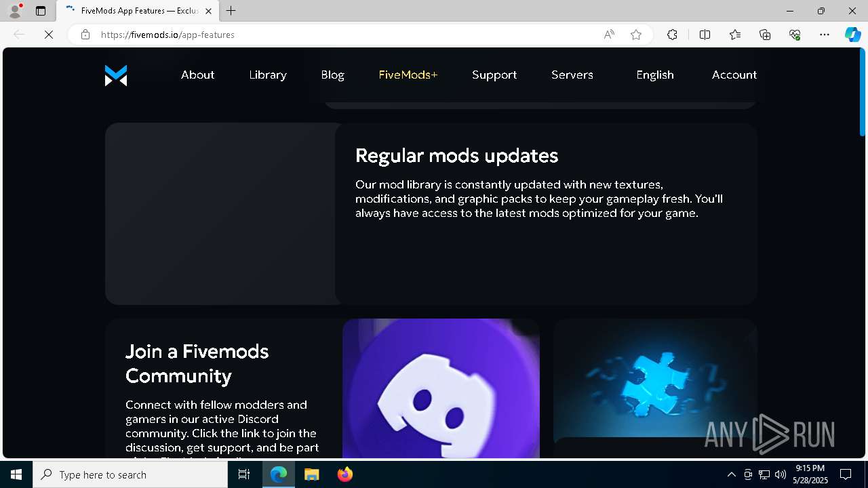This screenshot has height=488, width=868.
Task: View site information lock icon
Action: coord(85,35)
